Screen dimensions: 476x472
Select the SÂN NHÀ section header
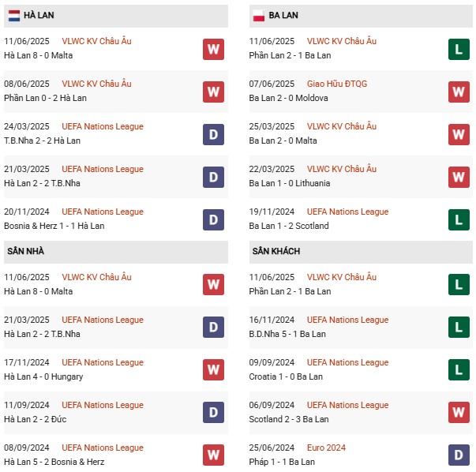point(26,251)
